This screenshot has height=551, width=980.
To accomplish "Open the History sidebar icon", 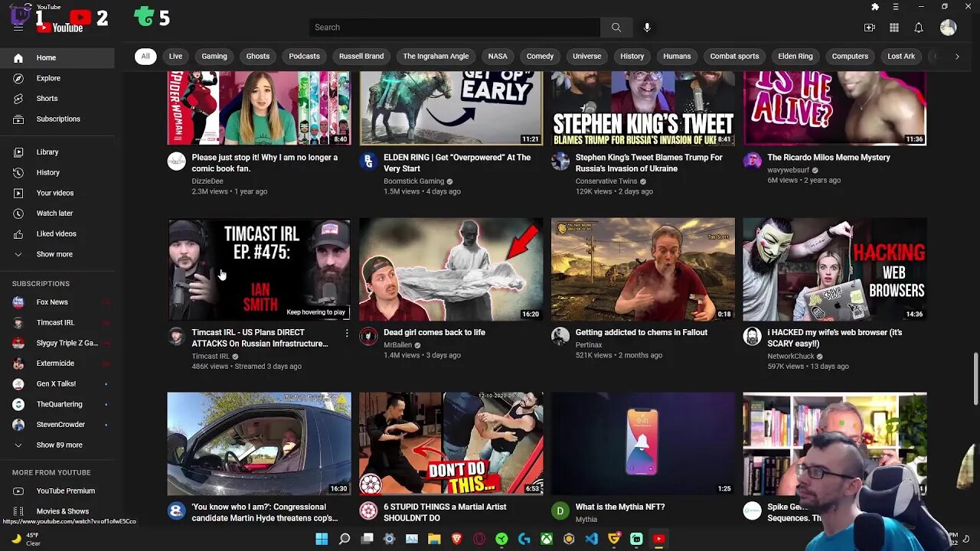I will (18, 172).
